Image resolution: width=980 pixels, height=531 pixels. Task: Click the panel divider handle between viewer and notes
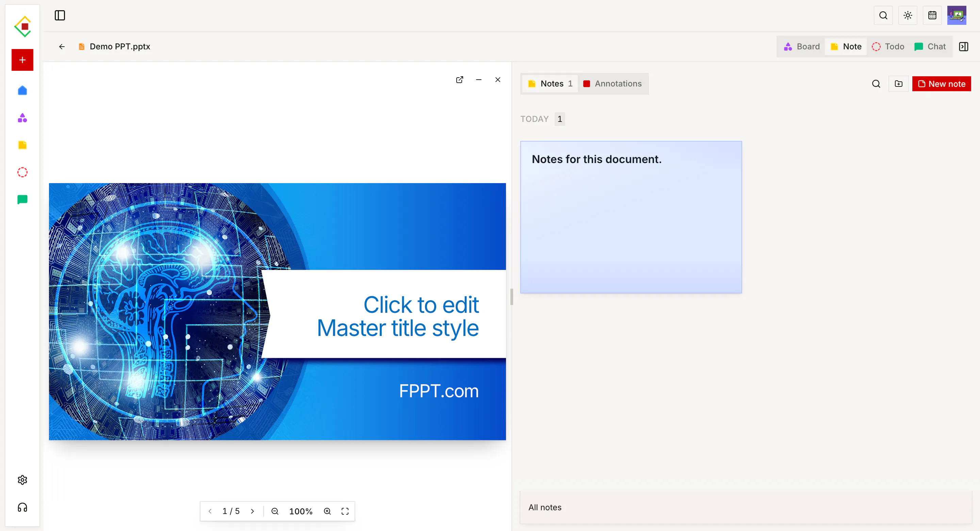click(512, 296)
